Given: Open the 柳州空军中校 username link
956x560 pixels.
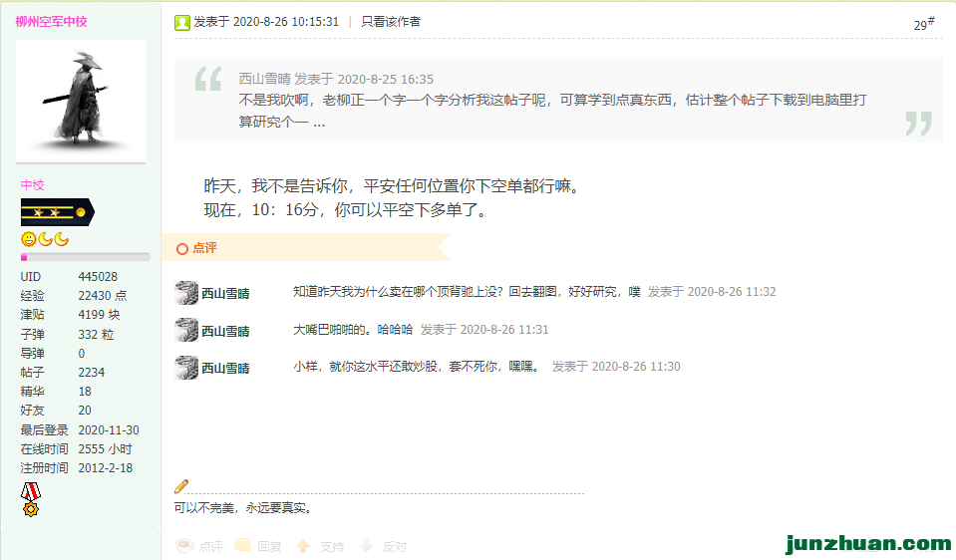Looking at the screenshot, I should click(51, 21).
